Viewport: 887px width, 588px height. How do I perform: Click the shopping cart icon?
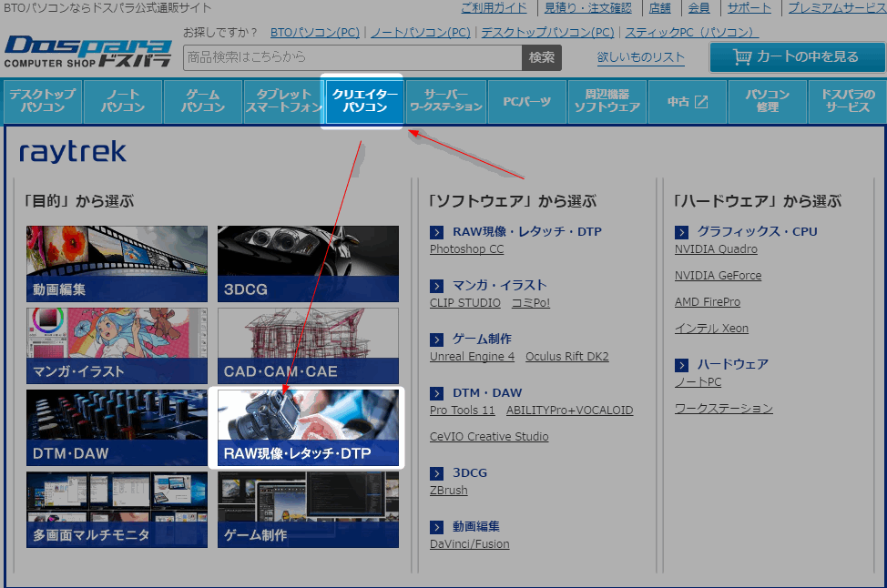point(742,57)
